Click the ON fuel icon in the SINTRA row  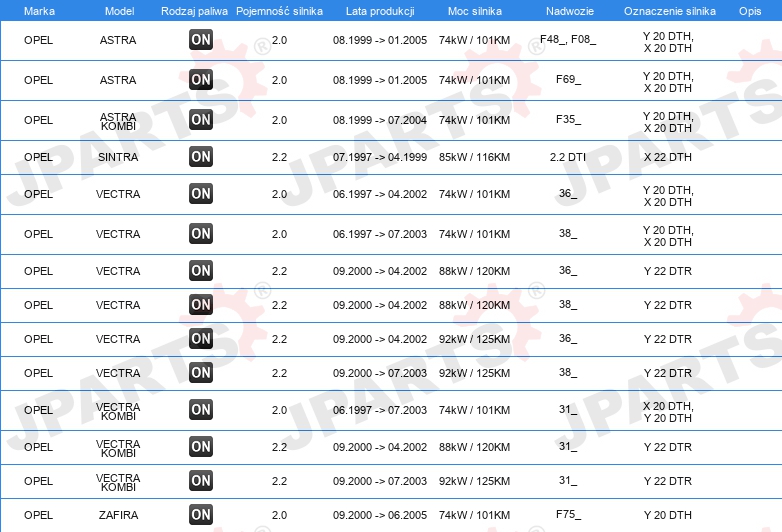click(x=201, y=157)
